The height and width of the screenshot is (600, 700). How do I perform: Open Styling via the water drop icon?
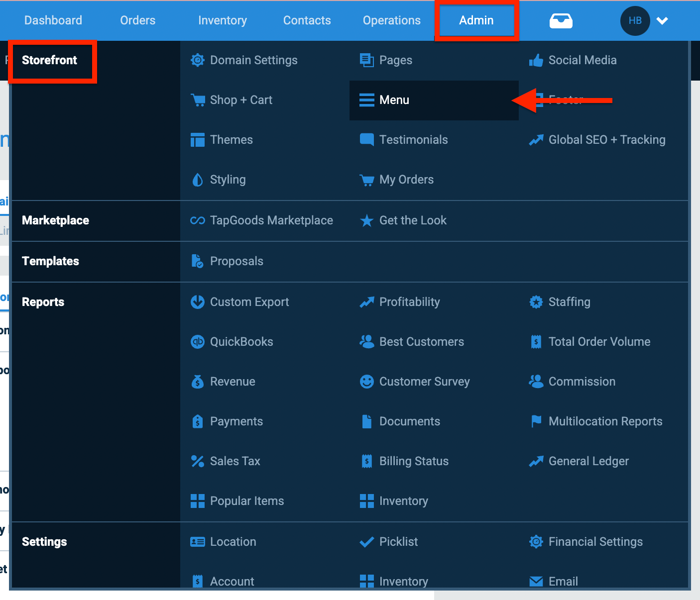198,179
